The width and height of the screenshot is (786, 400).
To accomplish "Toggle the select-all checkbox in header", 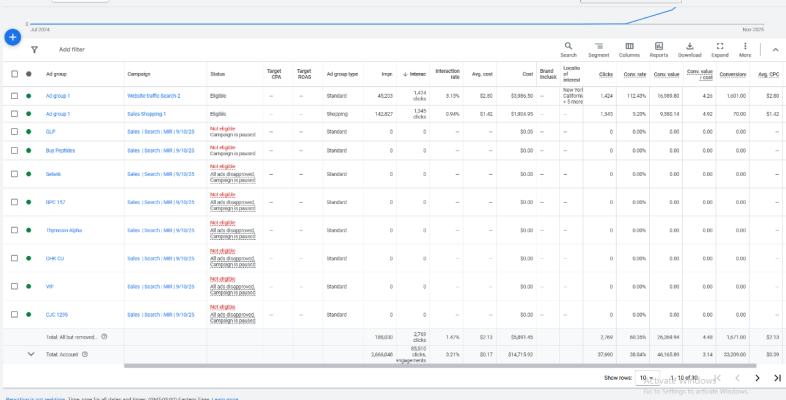I will click(15, 74).
